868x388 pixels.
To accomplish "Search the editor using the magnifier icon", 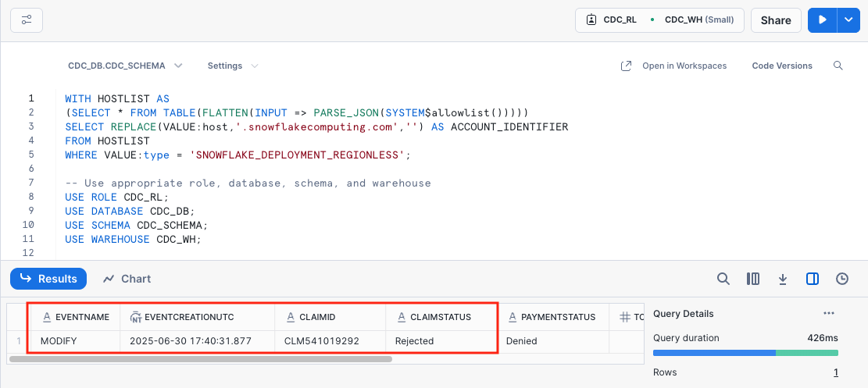I will coord(838,66).
